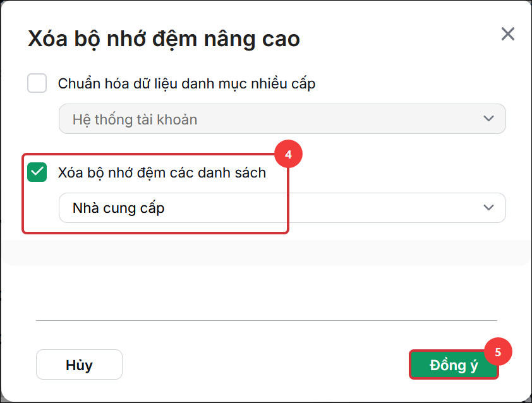
Task: Click the red step badge numbered 4
Action: coord(288,154)
